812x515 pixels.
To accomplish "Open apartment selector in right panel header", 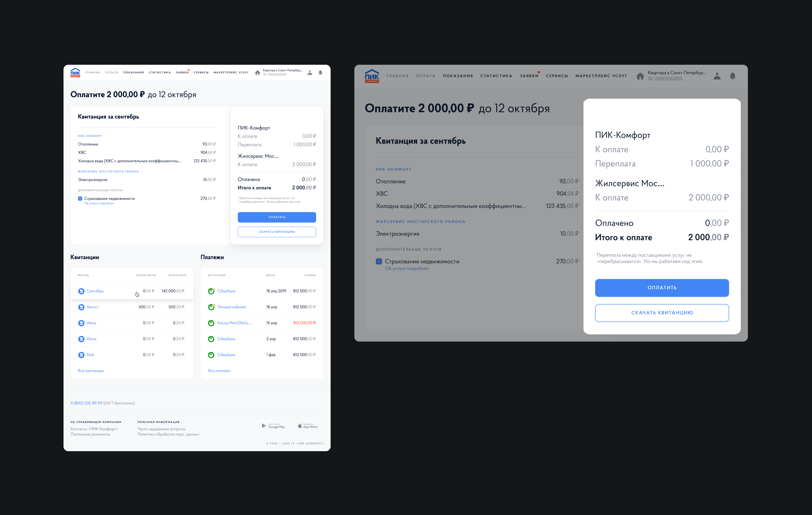I will click(x=676, y=76).
